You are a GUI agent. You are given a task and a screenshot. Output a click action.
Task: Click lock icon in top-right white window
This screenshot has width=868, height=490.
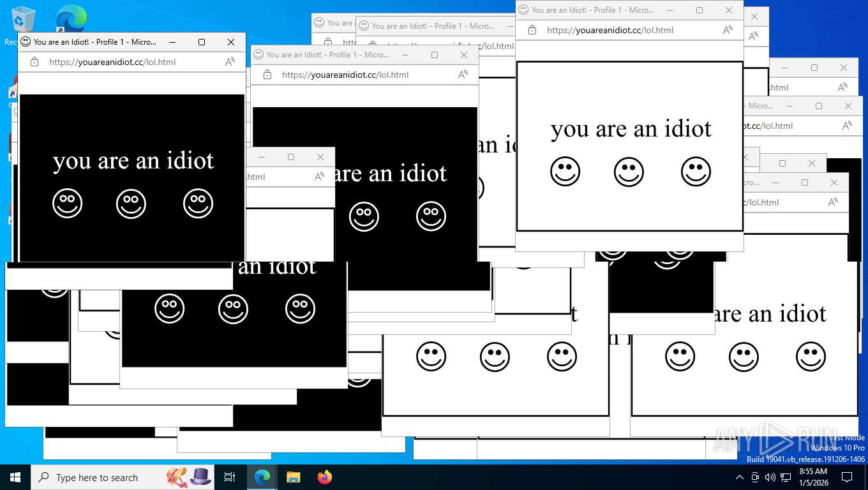tap(532, 30)
